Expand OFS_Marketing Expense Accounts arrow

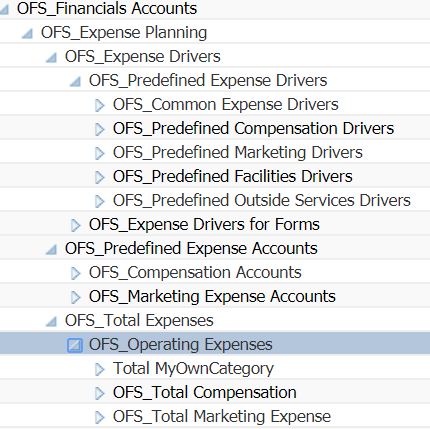[75, 297]
